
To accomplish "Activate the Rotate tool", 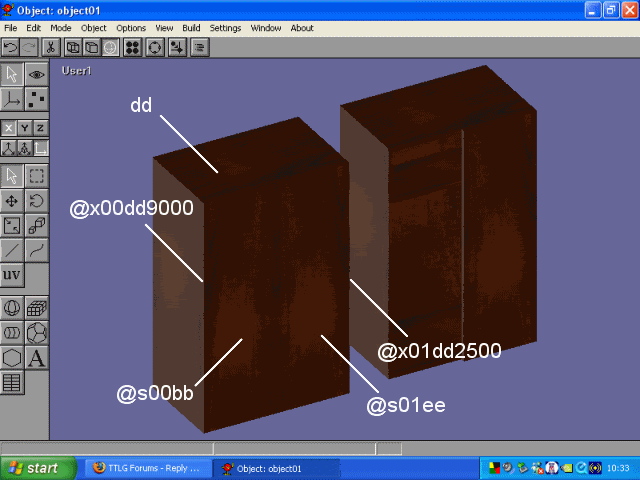I will [x=36, y=200].
